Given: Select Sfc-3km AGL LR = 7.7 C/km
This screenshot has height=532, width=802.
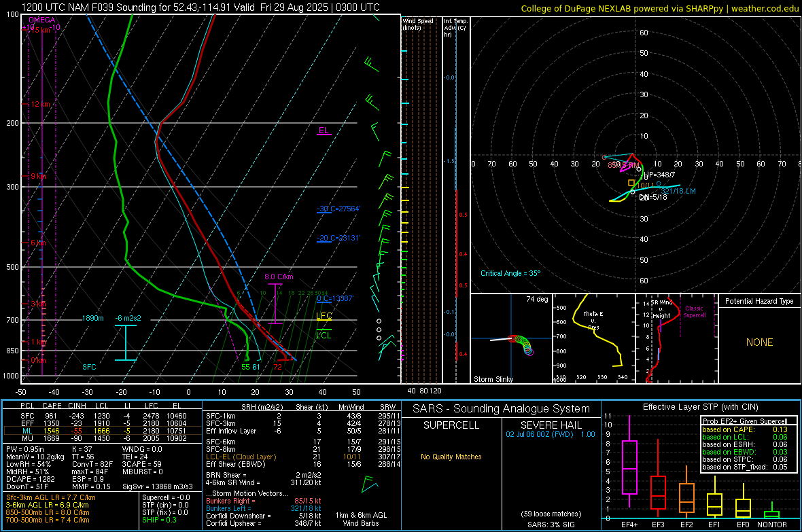Looking at the screenshot, I should [51, 497].
